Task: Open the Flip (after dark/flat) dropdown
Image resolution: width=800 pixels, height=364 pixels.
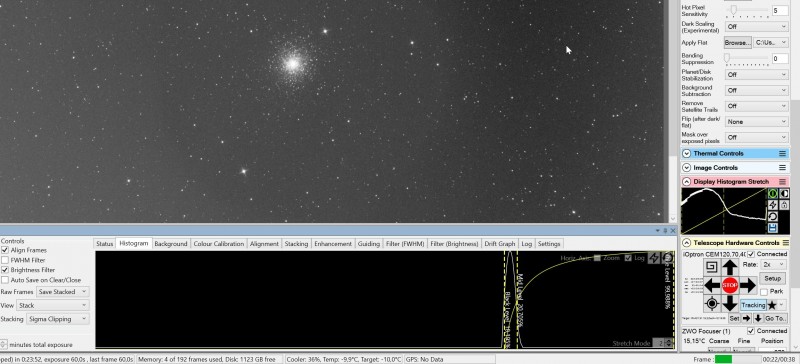Action: pos(756,122)
